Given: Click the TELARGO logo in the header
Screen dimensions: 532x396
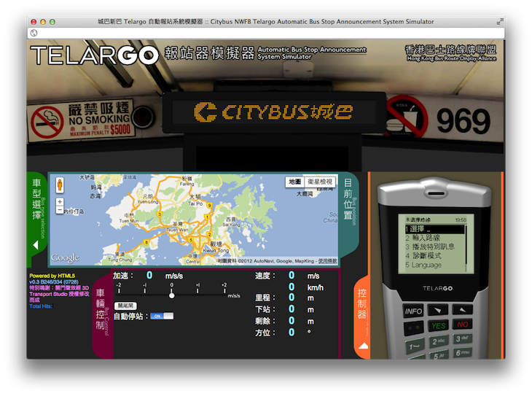Looking at the screenshot, I should 95,55.
